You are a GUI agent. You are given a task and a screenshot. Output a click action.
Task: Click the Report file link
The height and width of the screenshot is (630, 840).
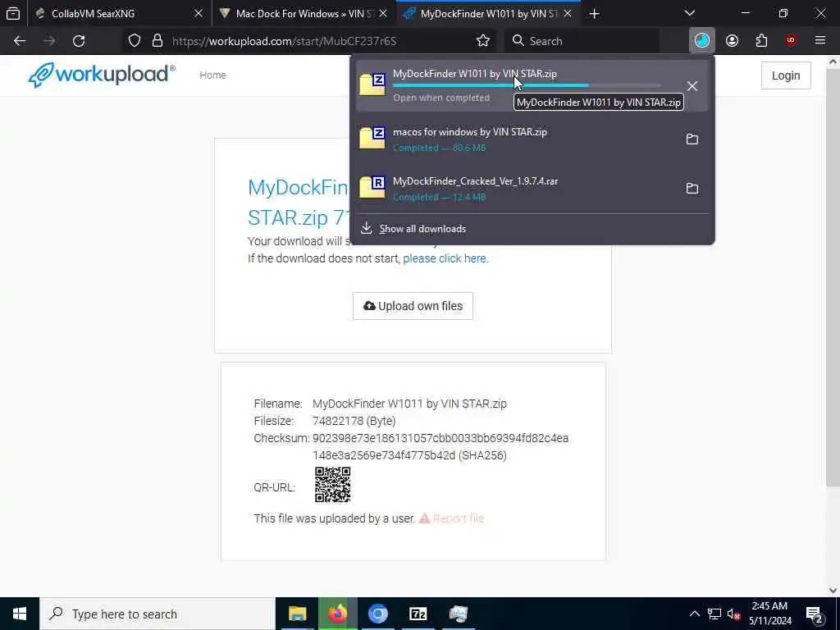point(452,518)
